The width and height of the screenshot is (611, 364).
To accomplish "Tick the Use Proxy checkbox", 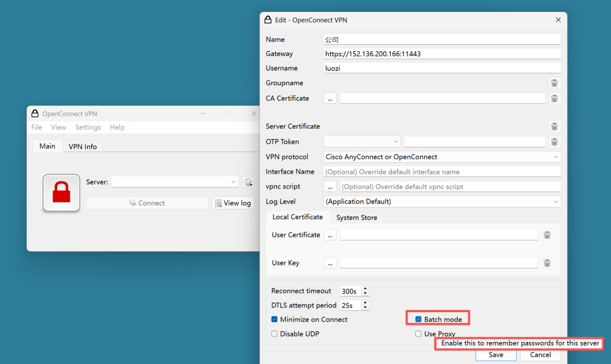I will [x=419, y=334].
